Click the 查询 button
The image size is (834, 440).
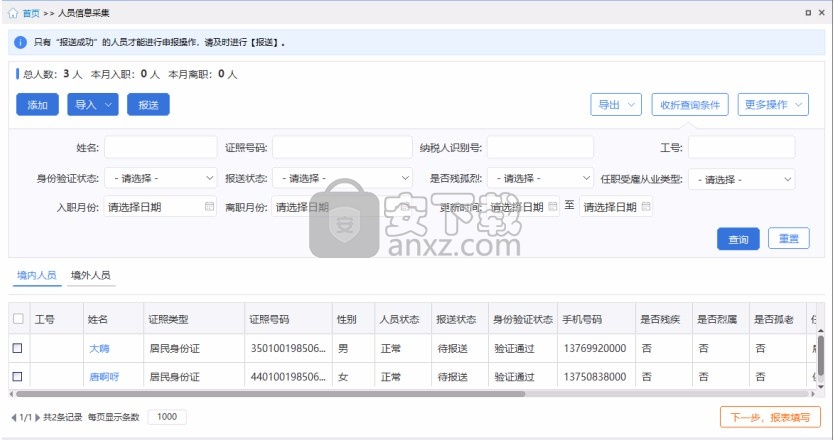[x=738, y=239]
